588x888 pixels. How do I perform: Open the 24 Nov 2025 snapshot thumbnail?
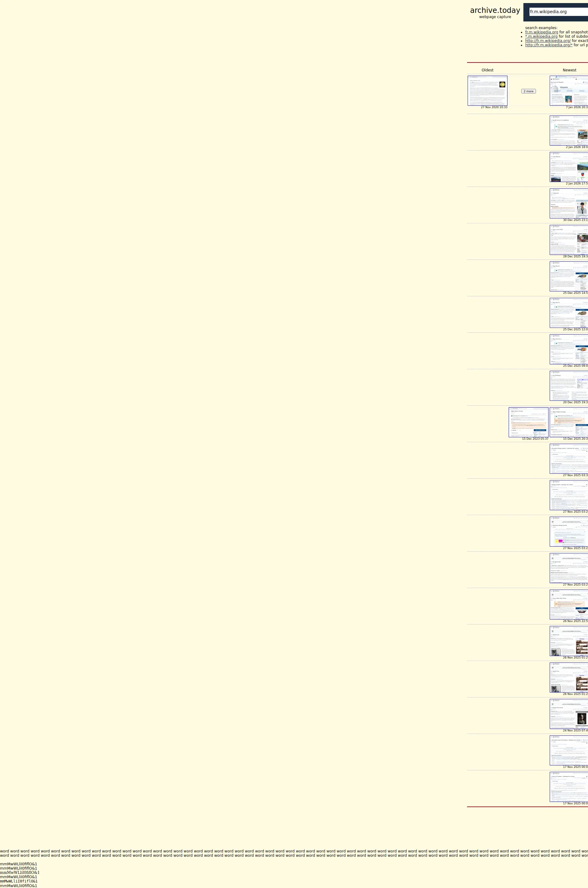pyautogui.click(x=568, y=714)
